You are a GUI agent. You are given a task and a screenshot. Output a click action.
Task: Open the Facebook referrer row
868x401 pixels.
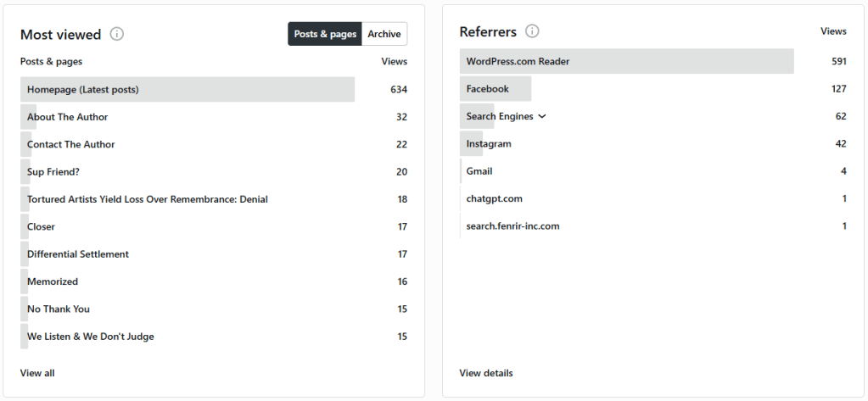pos(488,89)
